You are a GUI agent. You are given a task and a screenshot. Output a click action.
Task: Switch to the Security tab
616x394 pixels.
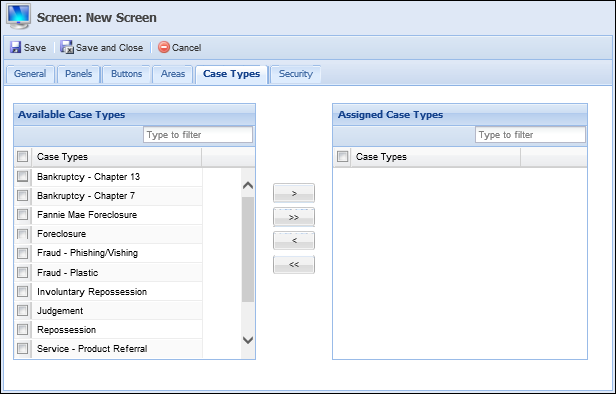(296, 74)
